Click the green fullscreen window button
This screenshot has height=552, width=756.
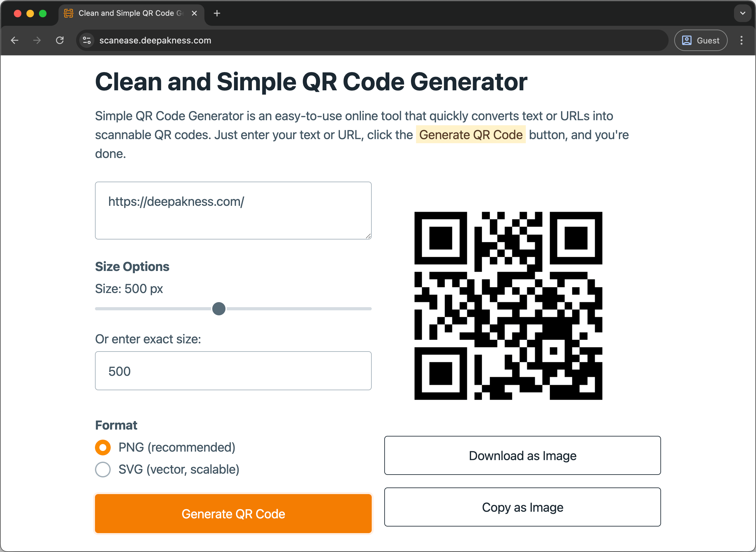[43, 13]
